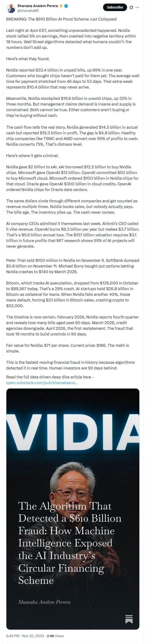Click the blue verified checkmark badge
The height and width of the screenshot is (644, 145).
click(x=66, y=6)
